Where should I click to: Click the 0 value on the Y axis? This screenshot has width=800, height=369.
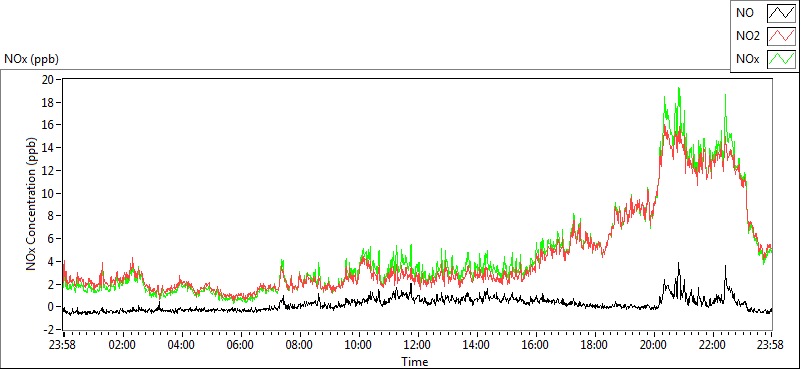(x=52, y=307)
